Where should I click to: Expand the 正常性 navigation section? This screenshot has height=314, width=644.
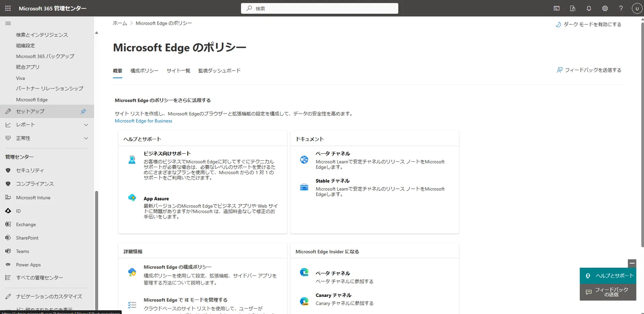(x=47, y=138)
